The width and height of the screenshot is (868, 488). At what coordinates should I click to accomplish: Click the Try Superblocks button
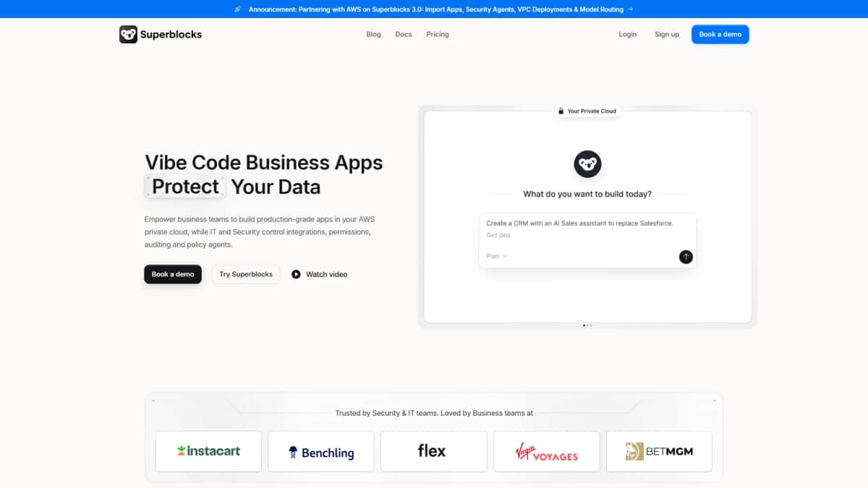tap(246, 274)
